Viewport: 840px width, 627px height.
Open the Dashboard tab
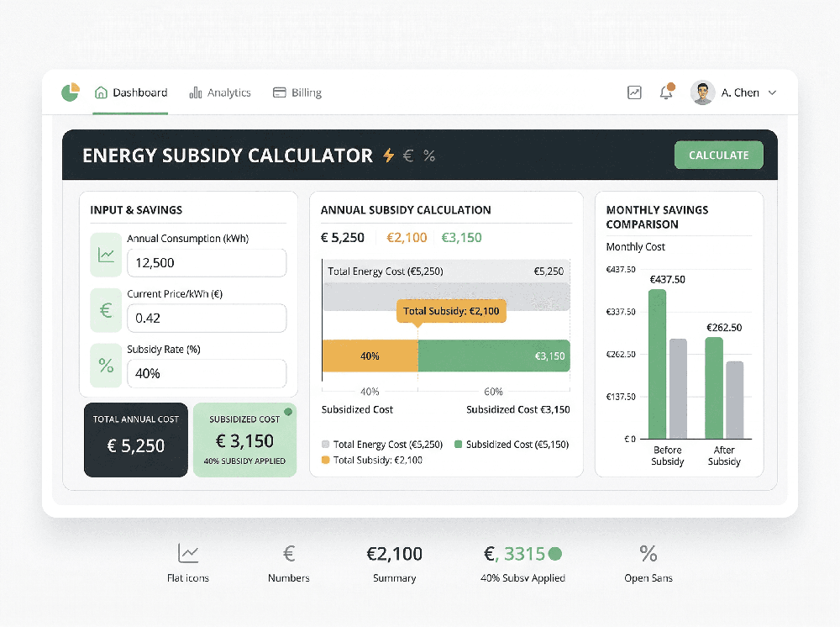(131, 92)
